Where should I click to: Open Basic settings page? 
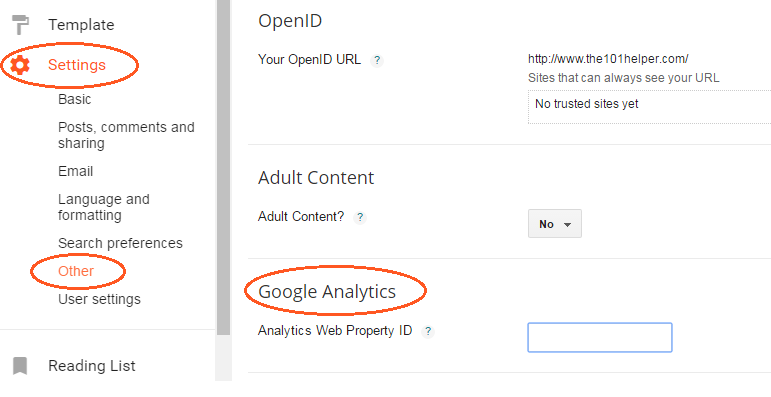75,99
